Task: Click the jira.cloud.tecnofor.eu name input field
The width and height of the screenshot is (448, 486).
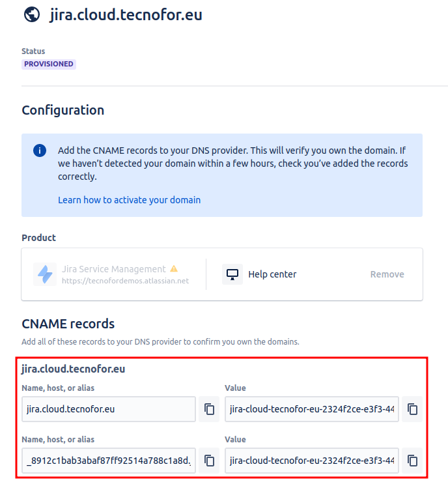Action: click(x=108, y=409)
